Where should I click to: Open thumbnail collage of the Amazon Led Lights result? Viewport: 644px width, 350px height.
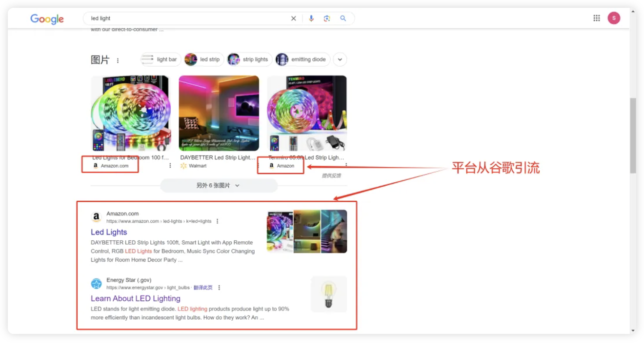307,232
